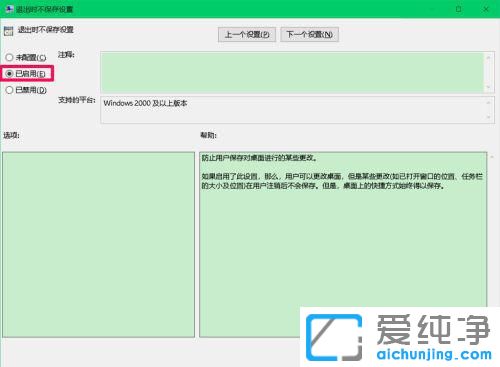
Task: Click the down arrow of the 注释 box scrollbar
Action: pos(488,87)
